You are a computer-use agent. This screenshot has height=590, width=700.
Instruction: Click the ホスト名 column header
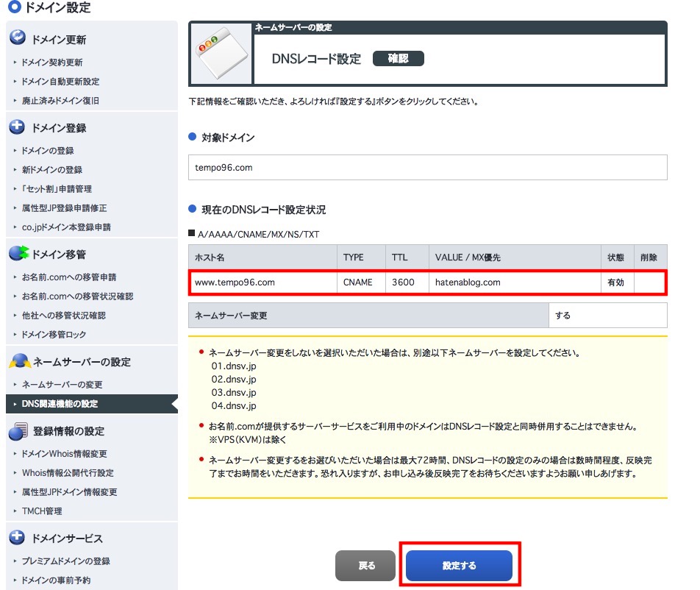(x=262, y=257)
